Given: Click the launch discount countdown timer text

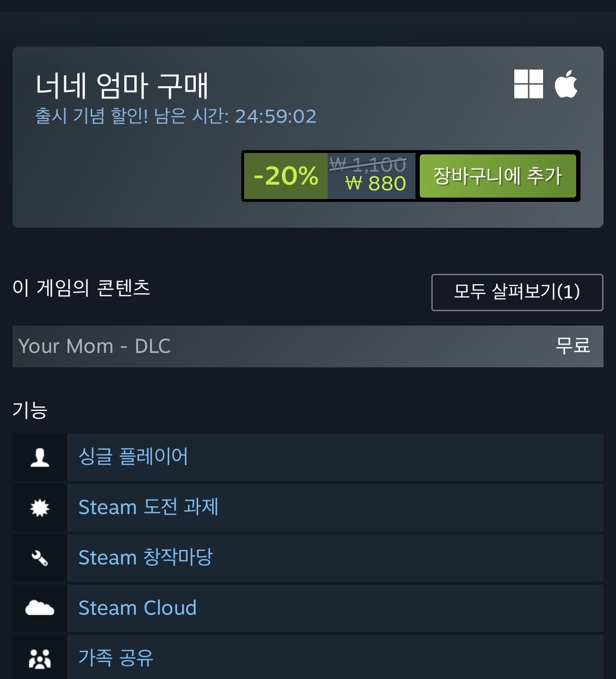Looking at the screenshot, I should click(x=176, y=117).
